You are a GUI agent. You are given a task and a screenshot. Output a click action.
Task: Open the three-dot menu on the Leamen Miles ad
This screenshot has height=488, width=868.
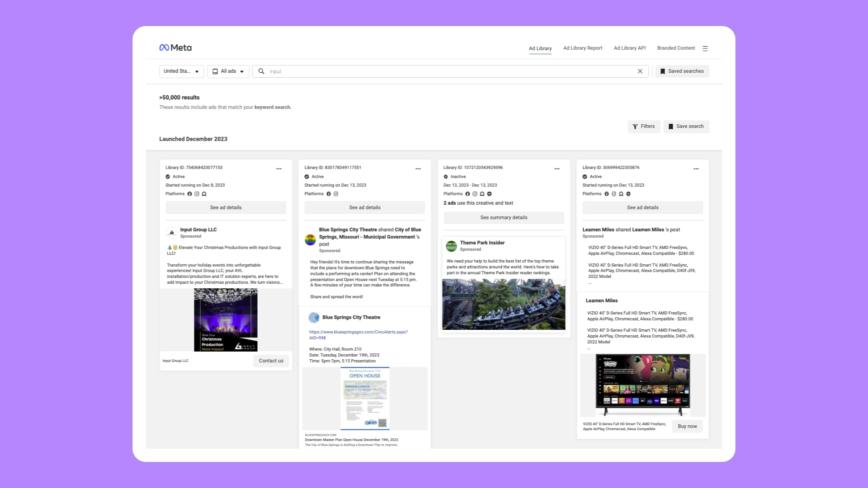tap(696, 168)
